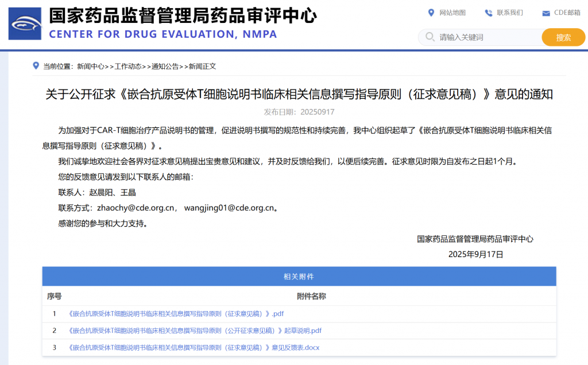Click the 感谢您的参与和大力支持 line
Viewport: 588px width, 365px height.
[x=103, y=224]
